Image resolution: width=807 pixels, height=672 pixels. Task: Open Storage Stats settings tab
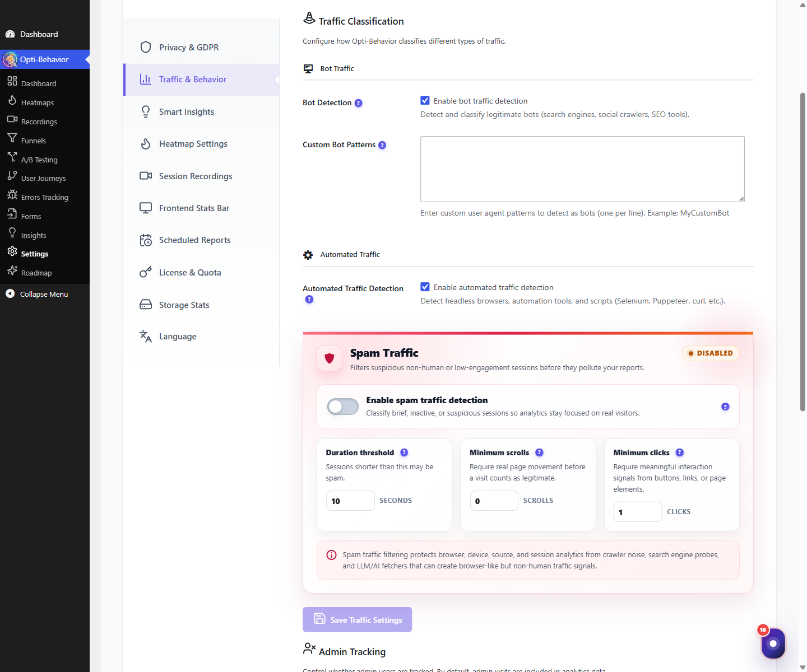tap(202, 305)
